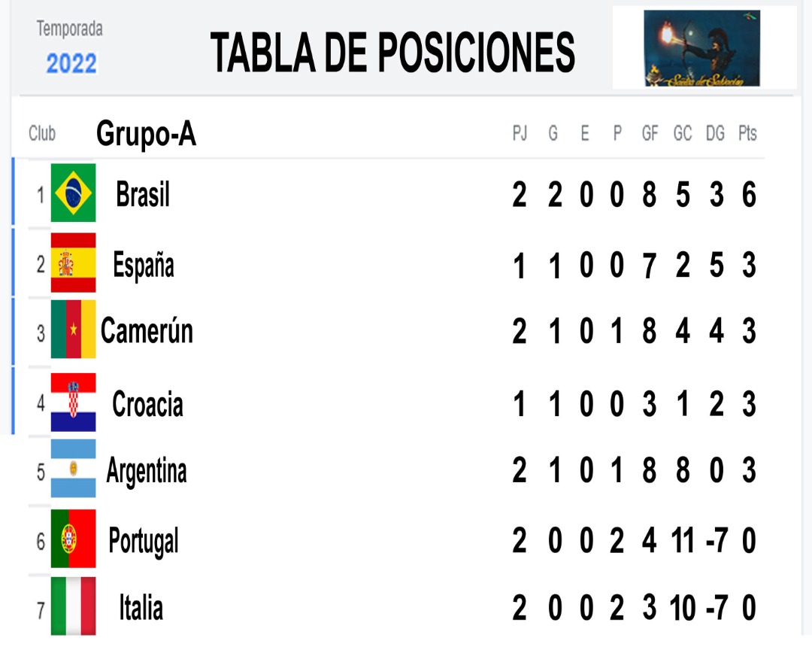812x650 pixels.
Task: Select Croacia's team name
Action: pyautogui.click(x=147, y=404)
